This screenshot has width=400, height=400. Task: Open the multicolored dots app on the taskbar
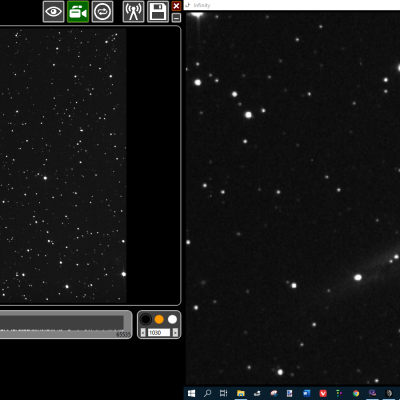(339, 393)
